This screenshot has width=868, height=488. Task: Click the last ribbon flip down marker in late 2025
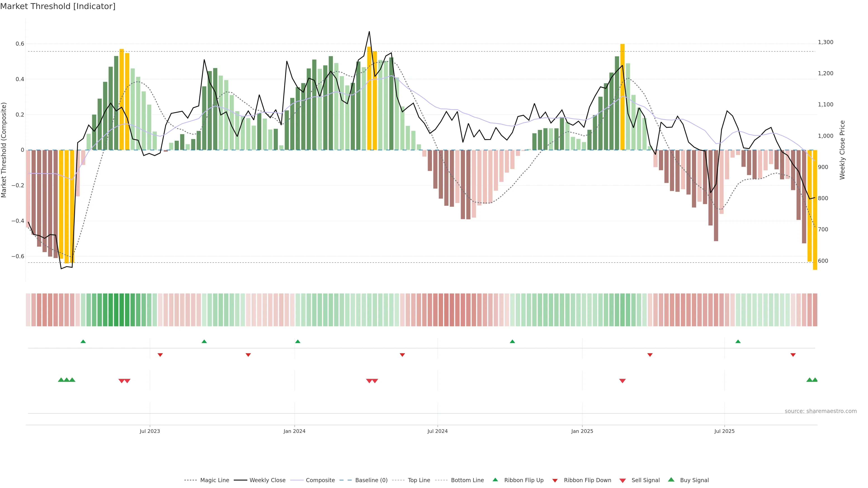(x=793, y=355)
